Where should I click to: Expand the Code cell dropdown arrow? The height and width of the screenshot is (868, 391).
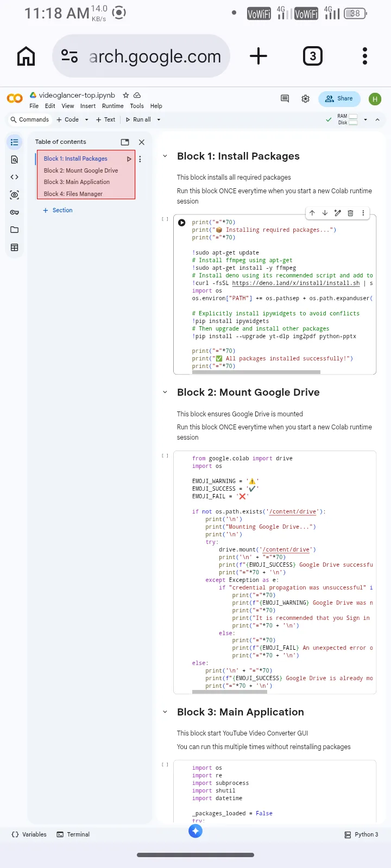pos(86,119)
